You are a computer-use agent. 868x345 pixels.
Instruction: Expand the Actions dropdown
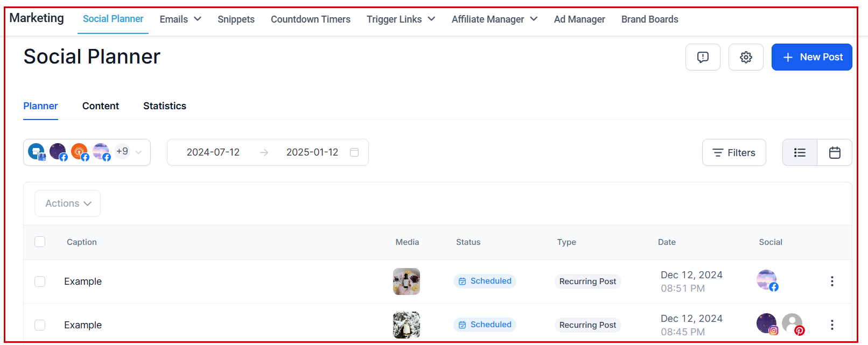click(68, 203)
